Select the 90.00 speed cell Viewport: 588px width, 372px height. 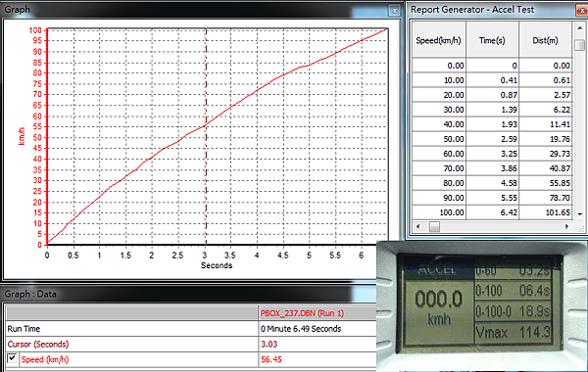coord(439,198)
